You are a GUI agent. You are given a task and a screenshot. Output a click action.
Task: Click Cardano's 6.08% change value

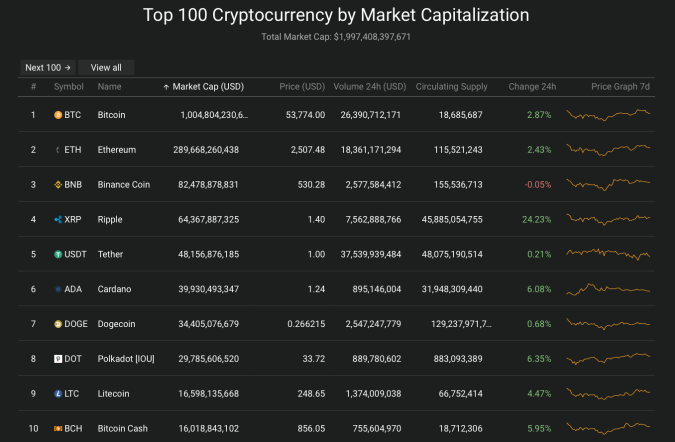coord(539,289)
